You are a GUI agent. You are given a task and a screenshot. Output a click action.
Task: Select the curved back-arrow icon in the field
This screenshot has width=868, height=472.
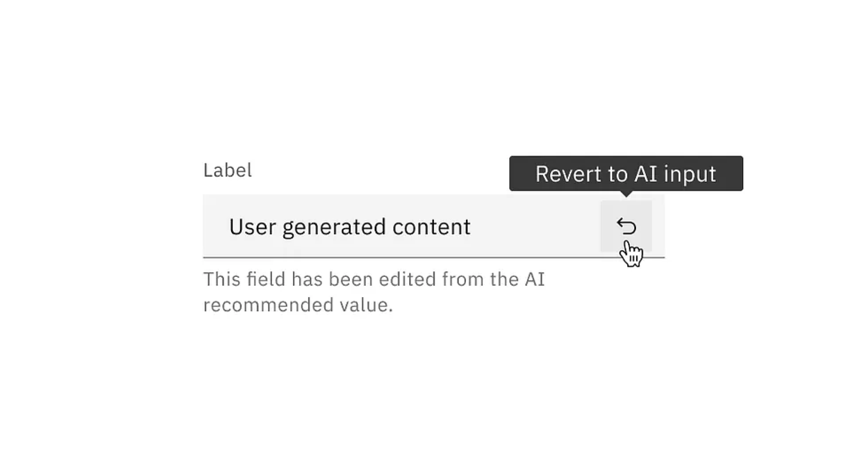[x=626, y=226]
